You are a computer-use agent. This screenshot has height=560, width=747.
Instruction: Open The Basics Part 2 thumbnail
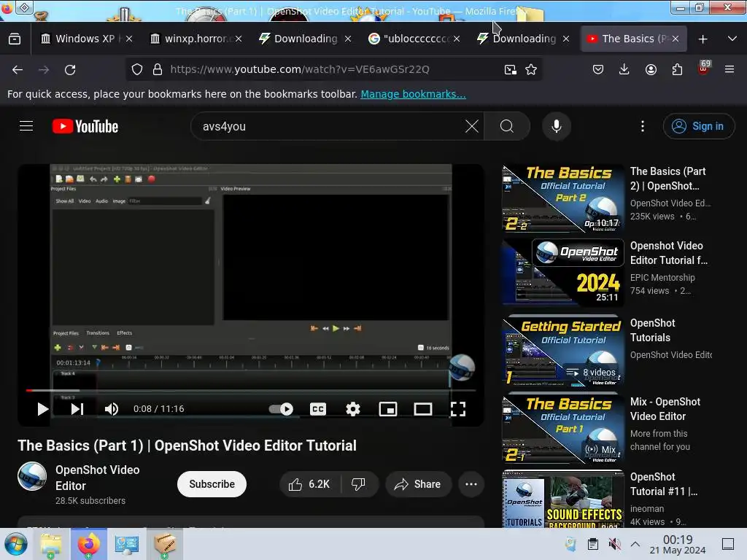(x=563, y=198)
